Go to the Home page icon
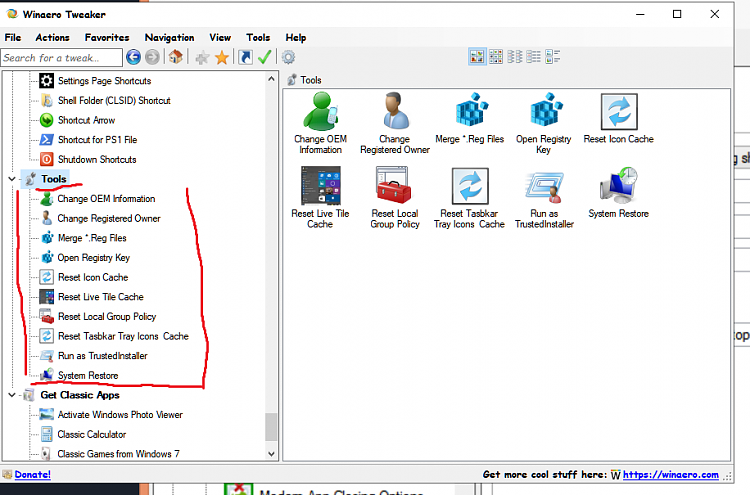The height and width of the screenshot is (495, 750). pyautogui.click(x=176, y=57)
